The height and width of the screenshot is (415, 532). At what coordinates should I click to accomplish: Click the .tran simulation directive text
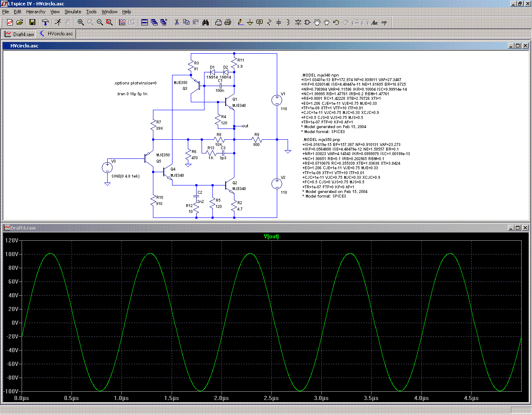pyautogui.click(x=132, y=94)
